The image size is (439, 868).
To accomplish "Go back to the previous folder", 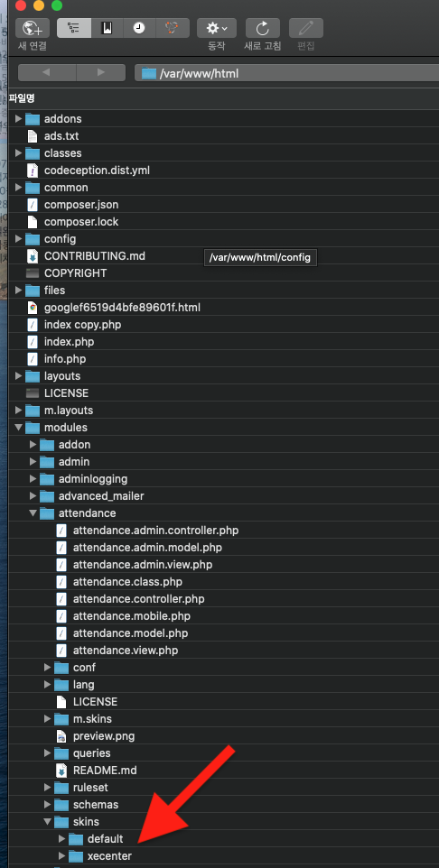I will tap(47, 72).
